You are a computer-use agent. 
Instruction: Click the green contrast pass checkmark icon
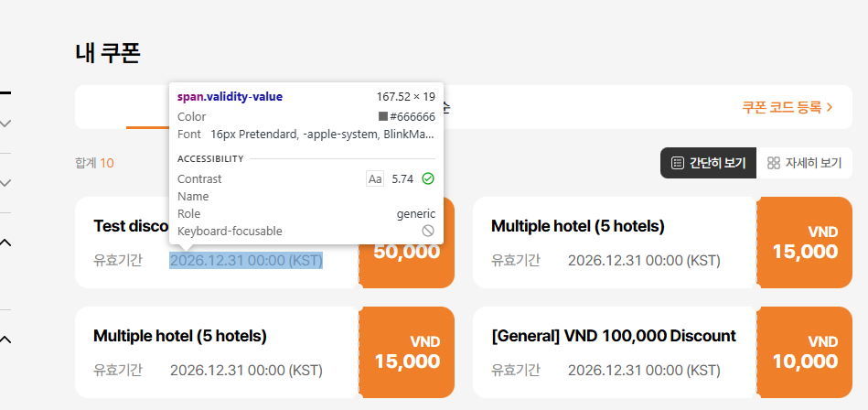[x=428, y=179]
